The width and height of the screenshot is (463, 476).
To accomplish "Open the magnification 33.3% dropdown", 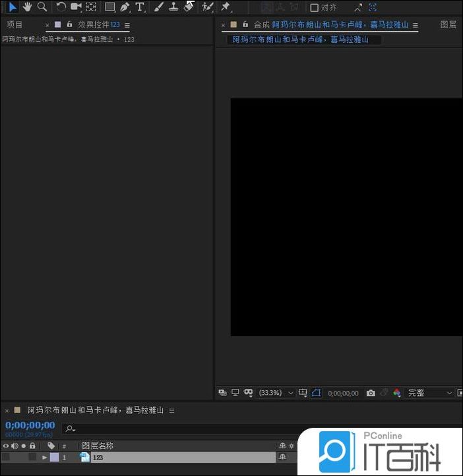I will [276, 393].
